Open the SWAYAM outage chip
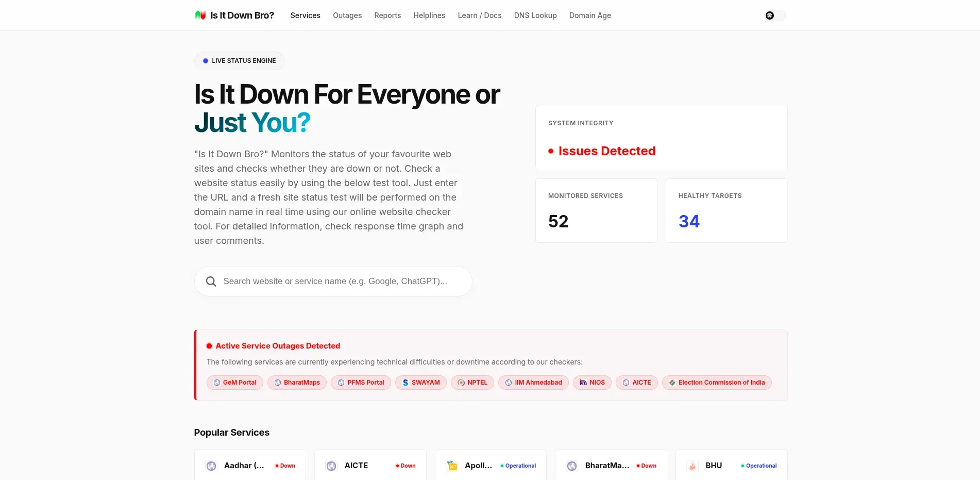This screenshot has width=980, height=480. pyautogui.click(x=421, y=383)
